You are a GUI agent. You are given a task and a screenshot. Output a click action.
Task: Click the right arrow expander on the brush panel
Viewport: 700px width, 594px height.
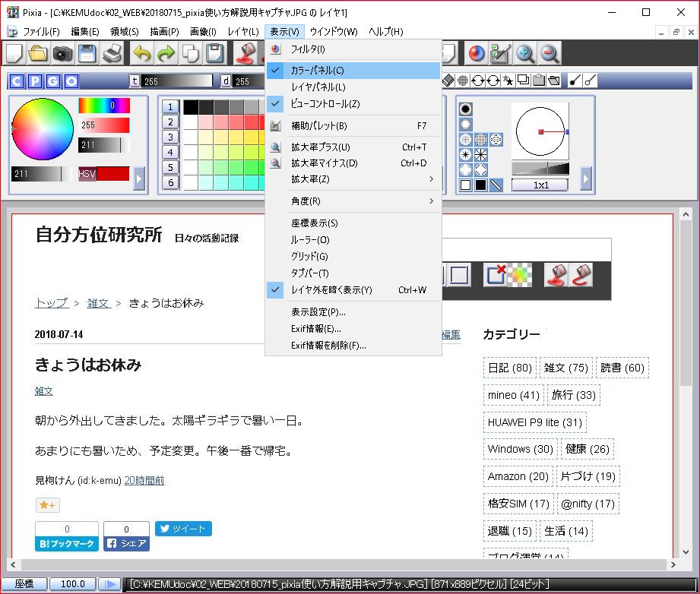585,179
